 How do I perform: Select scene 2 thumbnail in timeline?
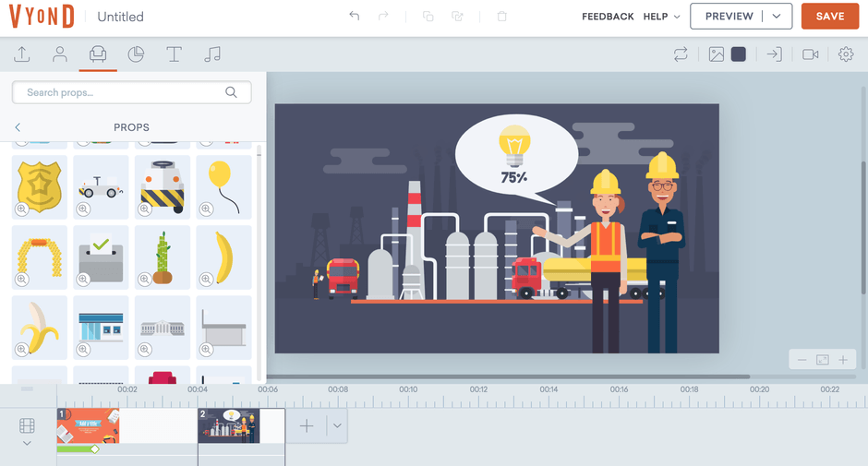[x=229, y=426]
